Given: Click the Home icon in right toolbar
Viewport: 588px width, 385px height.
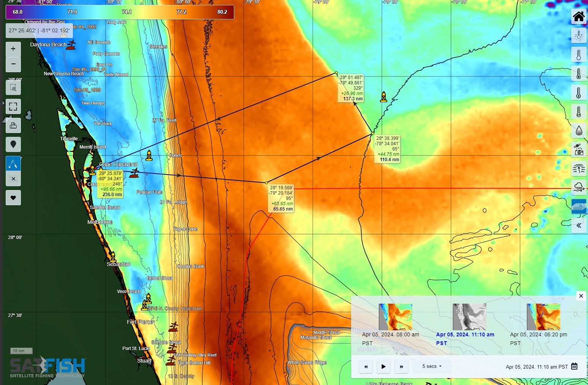Looking at the screenshot, I should click(579, 17).
